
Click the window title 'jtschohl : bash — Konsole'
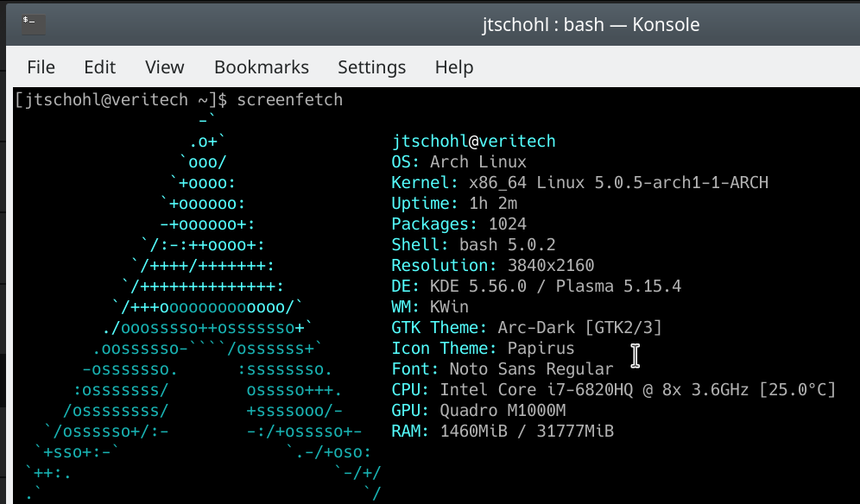coord(591,25)
